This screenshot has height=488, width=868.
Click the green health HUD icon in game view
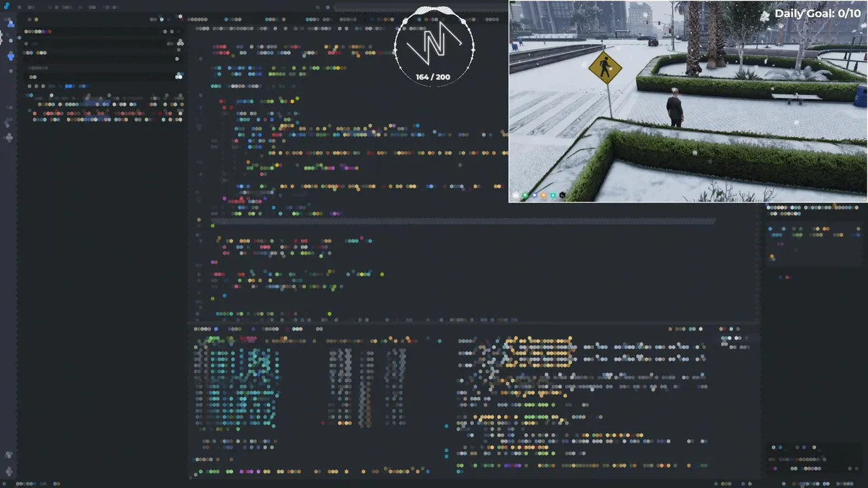[525, 195]
